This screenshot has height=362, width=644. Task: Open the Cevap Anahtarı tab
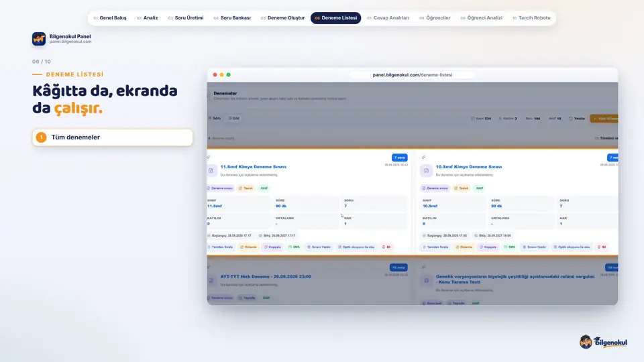pyautogui.click(x=388, y=18)
